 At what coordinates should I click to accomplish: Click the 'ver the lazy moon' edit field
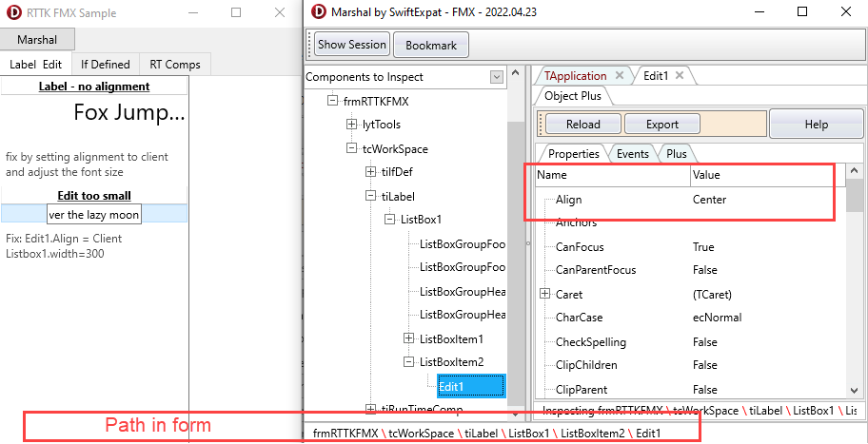(94, 215)
